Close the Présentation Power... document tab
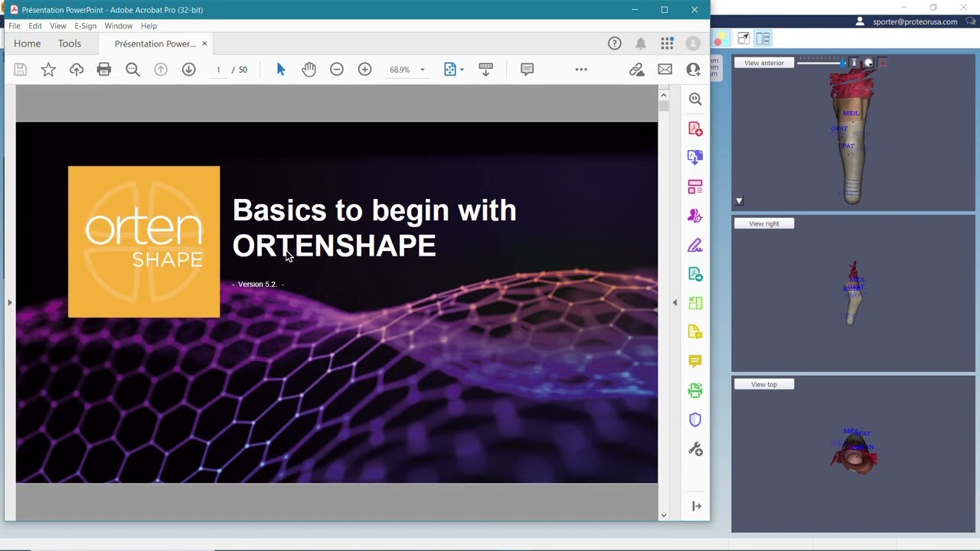Viewport: 980px width, 551px height. 204,44
